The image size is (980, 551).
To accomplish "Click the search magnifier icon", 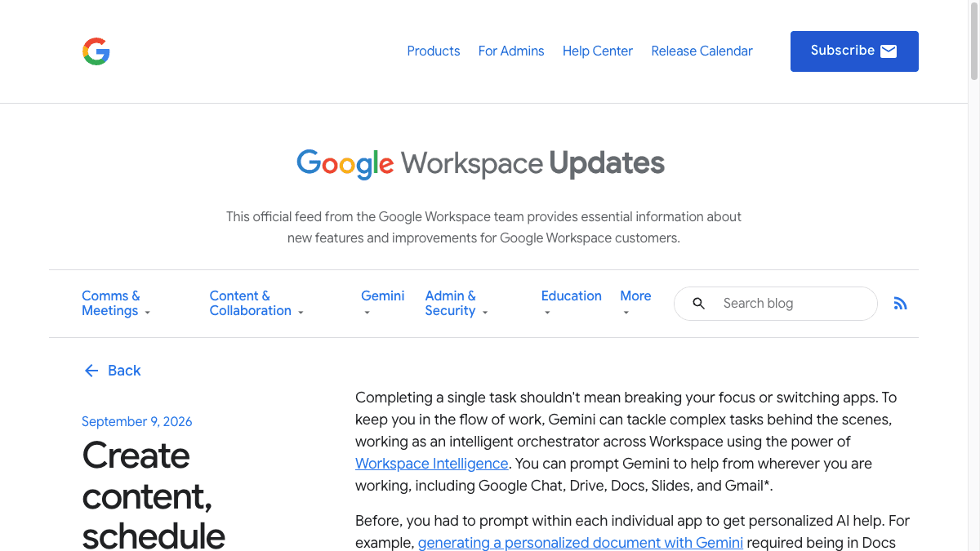I will click(x=699, y=304).
